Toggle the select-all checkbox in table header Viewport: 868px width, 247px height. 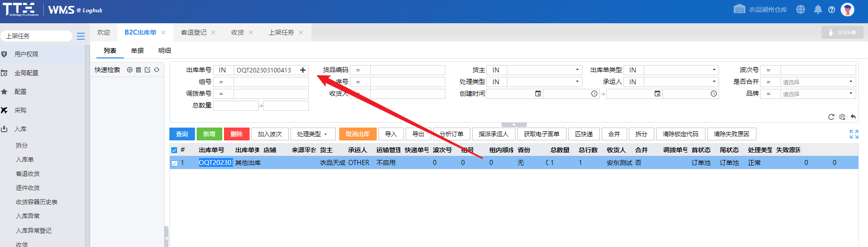click(174, 150)
